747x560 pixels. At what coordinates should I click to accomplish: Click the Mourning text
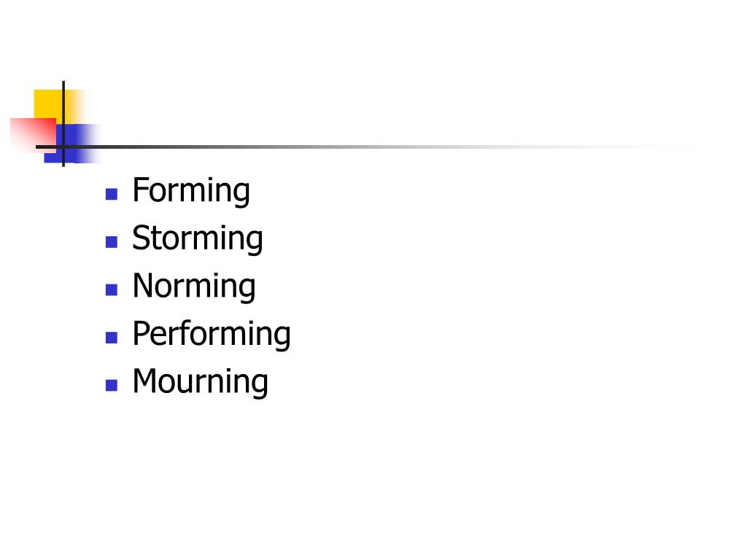(200, 381)
